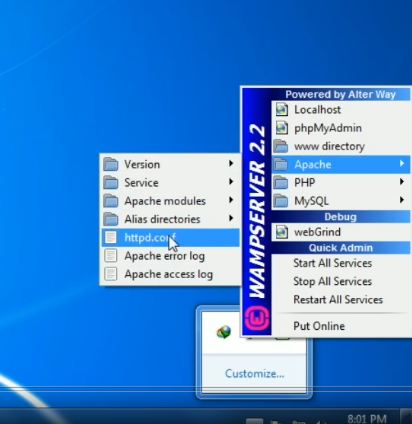Screen dimensions: 412x424
Task: Expand the Service submenu arrow
Action: click(231, 182)
